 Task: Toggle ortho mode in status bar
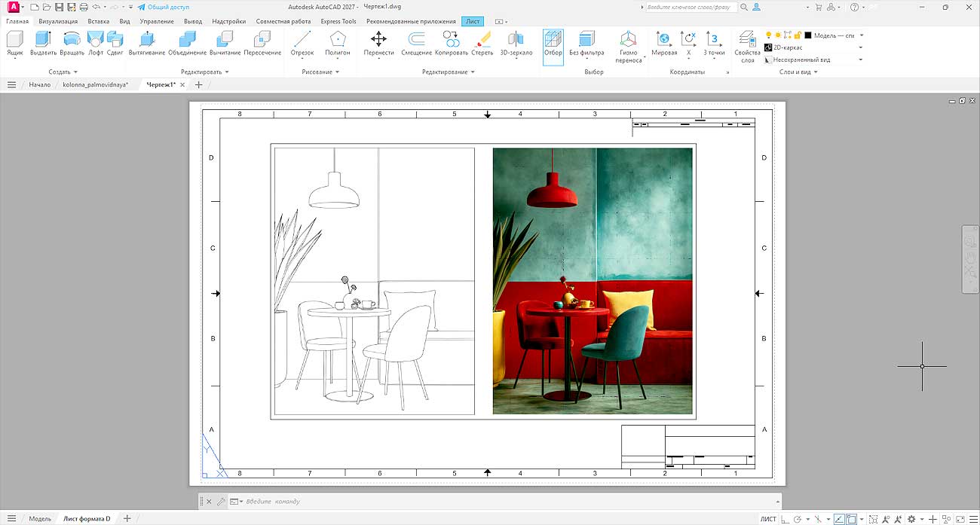pos(786,519)
